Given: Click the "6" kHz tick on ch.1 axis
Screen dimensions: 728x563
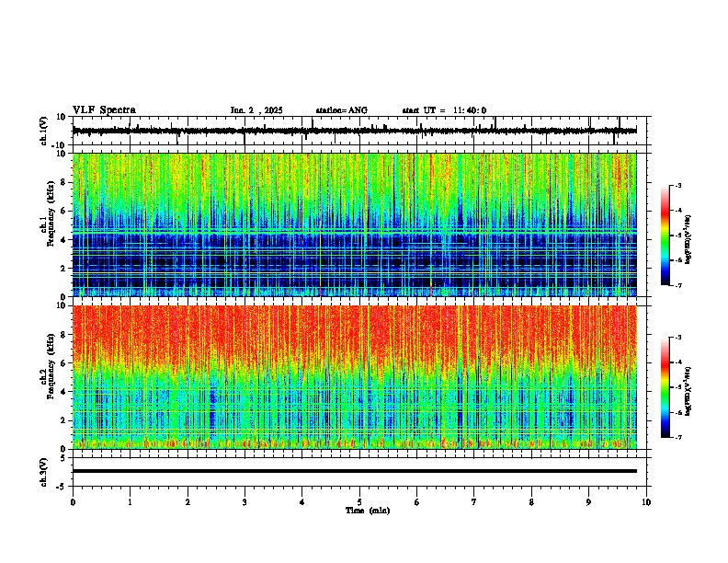Looking at the screenshot, I should pyautogui.click(x=64, y=211).
